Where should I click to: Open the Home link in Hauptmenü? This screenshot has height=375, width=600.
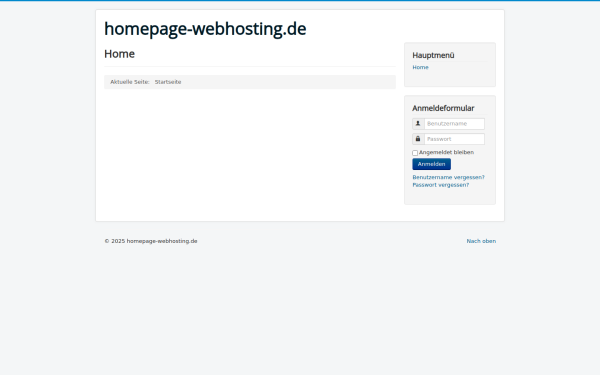point(420,67)
